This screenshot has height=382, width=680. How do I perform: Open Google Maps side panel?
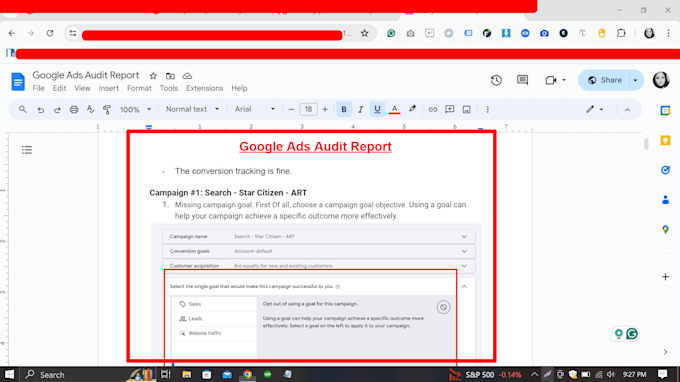[665, 230]
